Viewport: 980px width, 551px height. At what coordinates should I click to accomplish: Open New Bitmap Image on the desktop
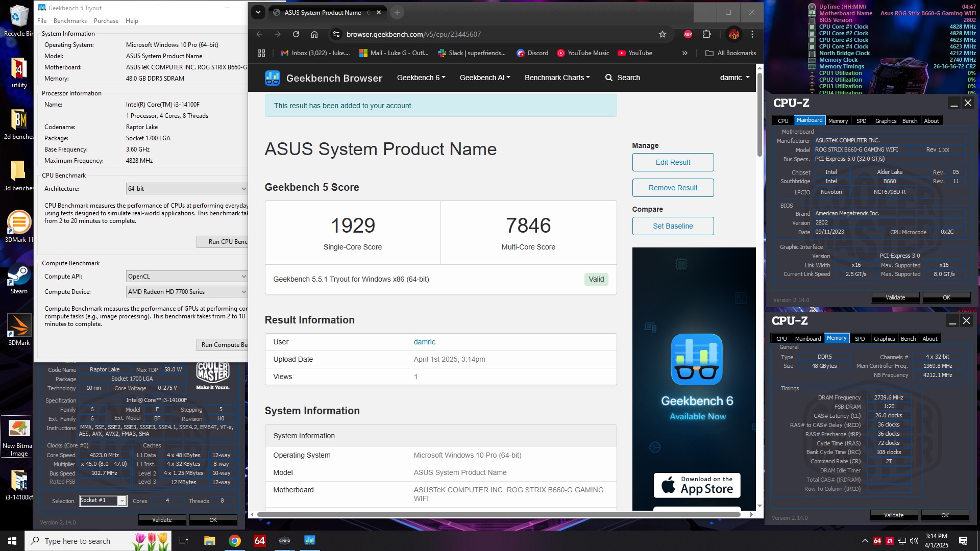[x=19, y=437]
